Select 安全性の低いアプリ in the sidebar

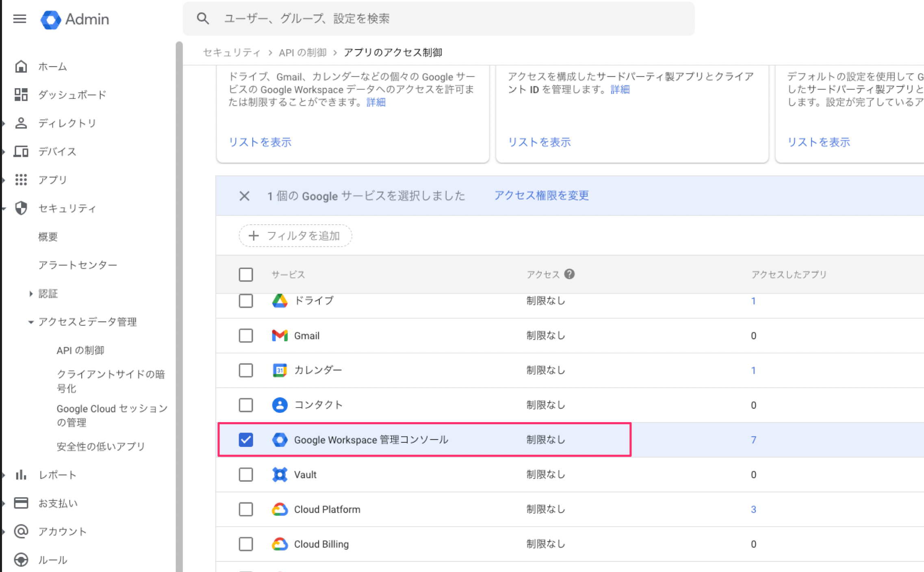tap(101, 446)
